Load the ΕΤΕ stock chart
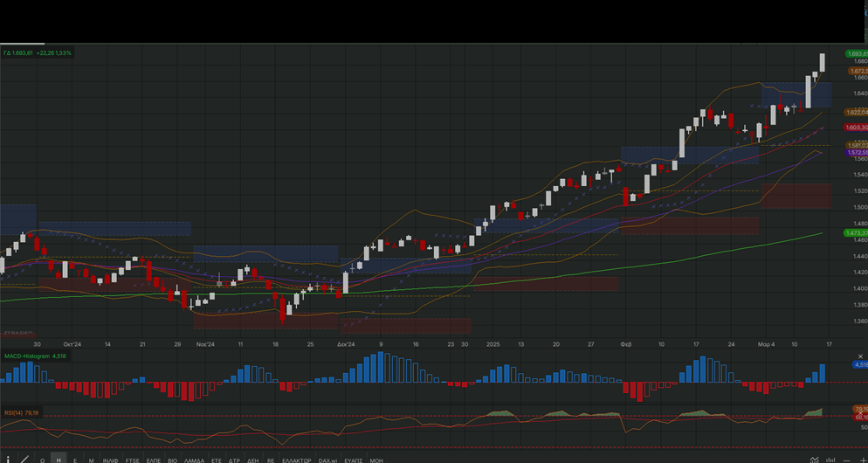The width and height of the screenshot is (868, 463). pyautogui.click(x=217, y=460)
